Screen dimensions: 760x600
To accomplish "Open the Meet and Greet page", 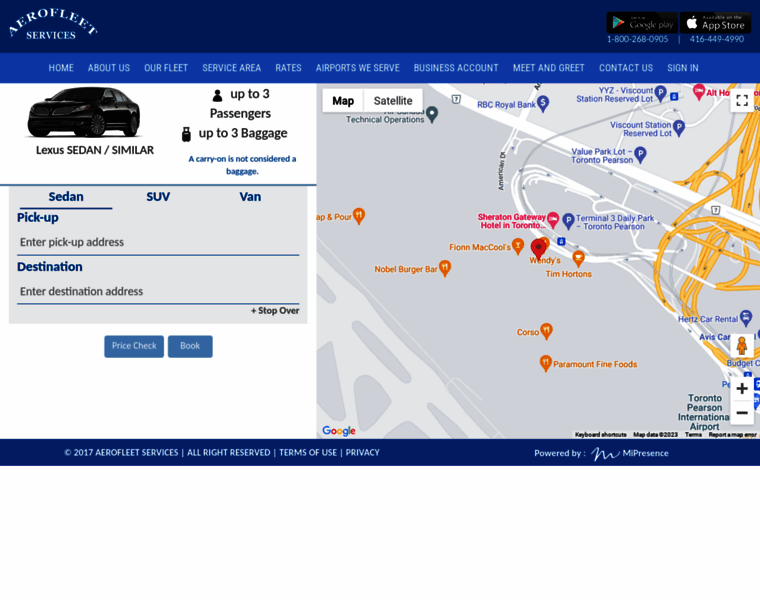I will (x=549, y=68).
